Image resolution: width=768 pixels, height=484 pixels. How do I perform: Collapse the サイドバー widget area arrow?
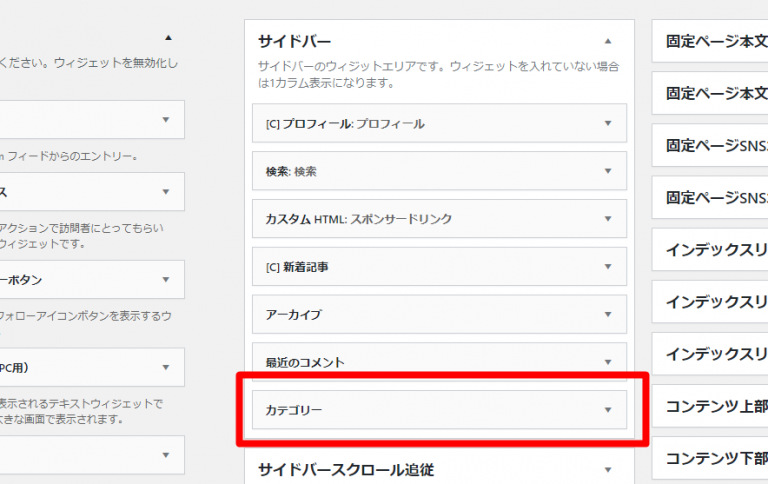608,42
